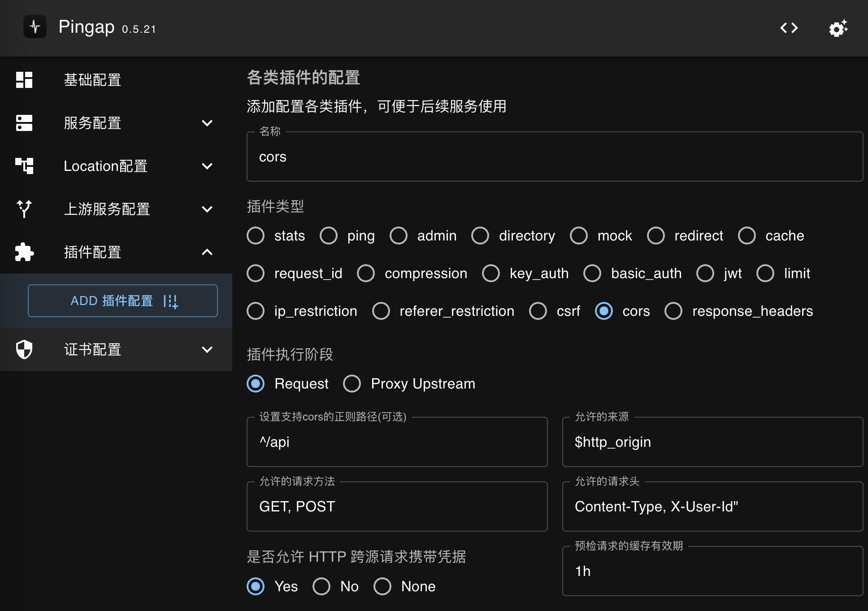
Task: Expand the 证书配置 chevron
Action: [207, 349]
